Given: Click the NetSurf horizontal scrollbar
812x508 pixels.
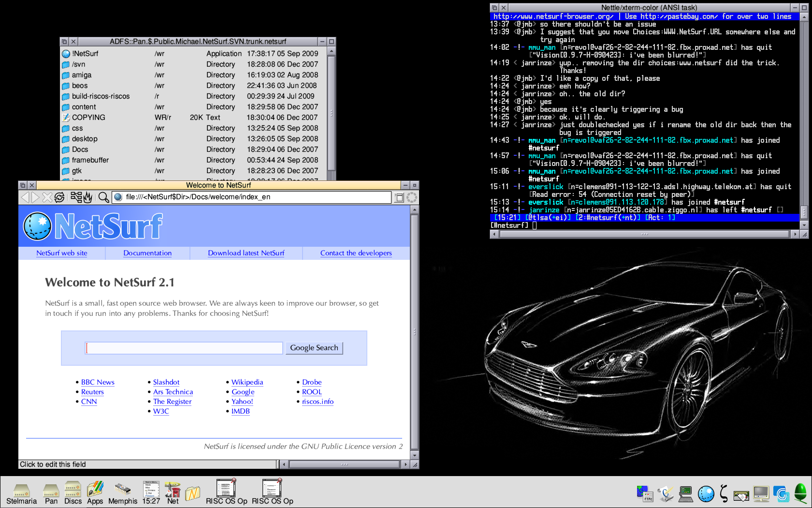Looking at the screenshot, I should (x=344, y=464).
